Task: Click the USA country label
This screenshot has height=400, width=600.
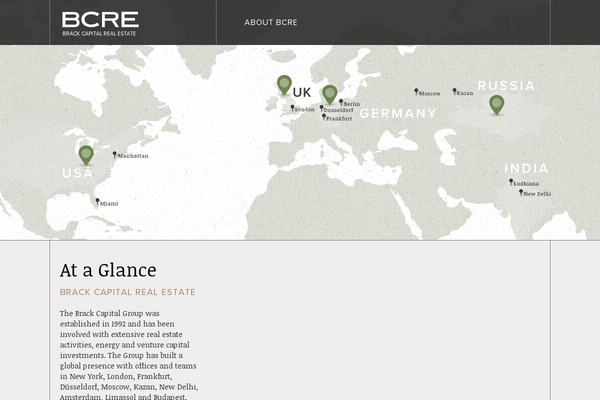Action: coord(78,173)
